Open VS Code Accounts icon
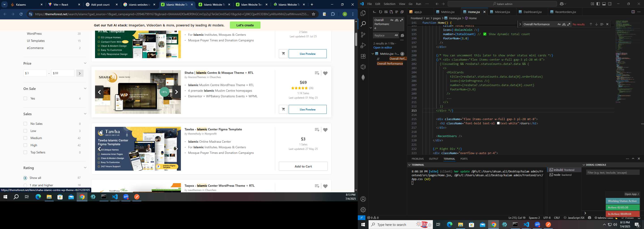The height and width of the screenshot is (229, 644). click(363, 199)
